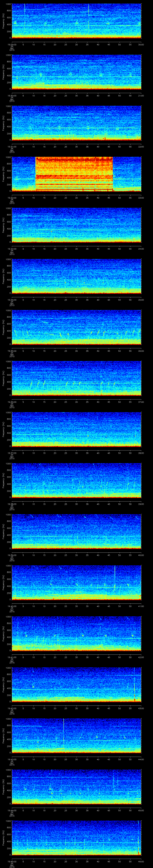Click the spectrogram panel starting at 19:36:00
Viewport: 153px width, 868px height.
[76, 378]
